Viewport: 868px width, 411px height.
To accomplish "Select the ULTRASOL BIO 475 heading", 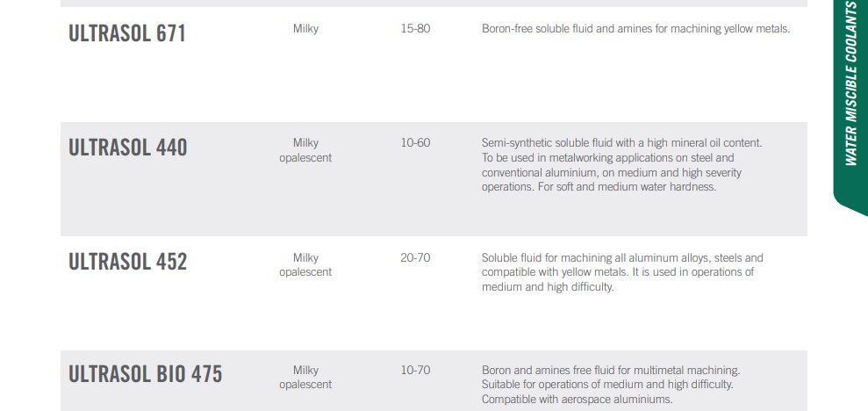I will pyautogui.click(x=145, y=374).
